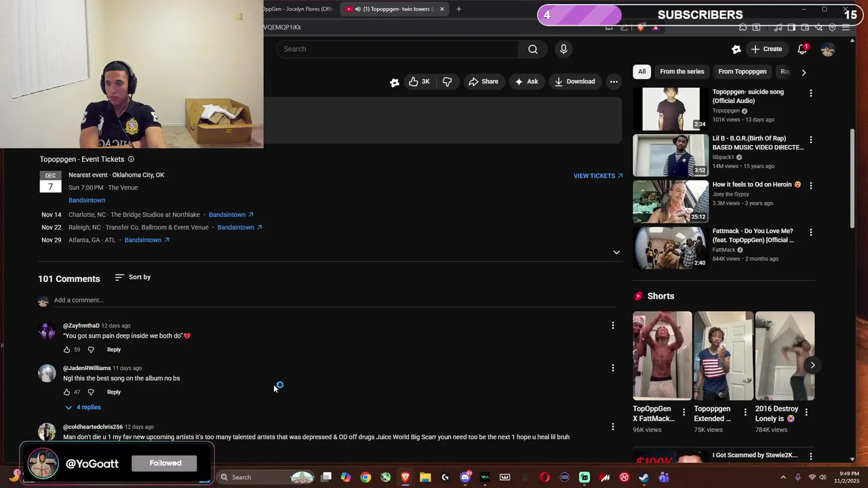Open Fattmack Do You Love Me thumbnail
868x488 pixels.
coord(671,248)
